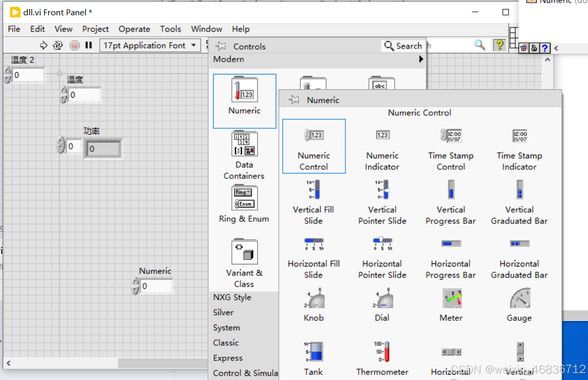Choose the Horizontal Fill Slide control
The height and width of the screenshot is (380, 588).
point(313,257)
